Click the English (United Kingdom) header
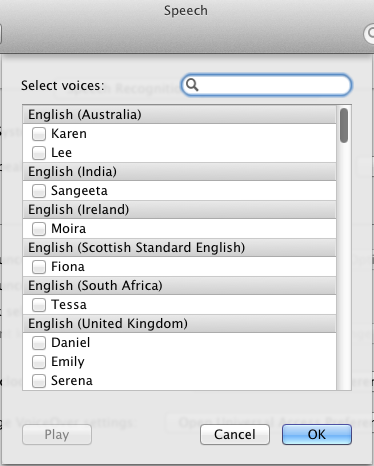The width and height of the screenshot is (374, 466). pos(180,324)
